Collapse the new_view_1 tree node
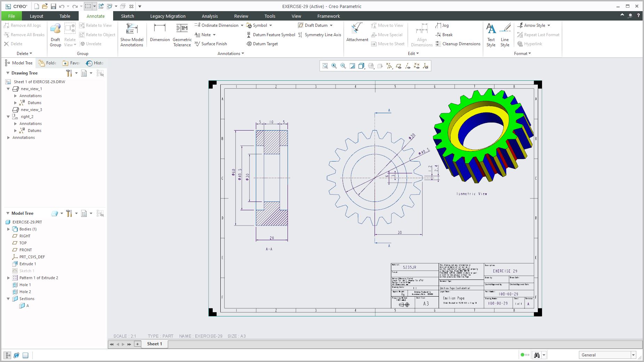This screenshot has height=362, width=644. 8,89
